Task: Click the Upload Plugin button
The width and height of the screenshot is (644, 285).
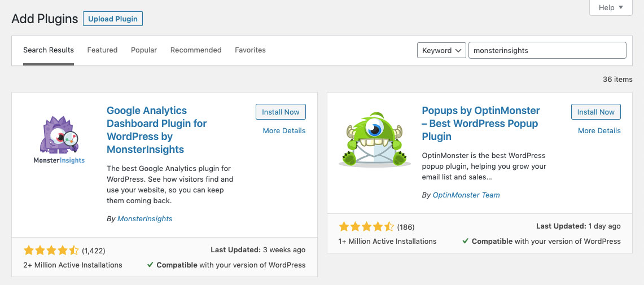Action: pyautogui.click(x=113, y=19)
